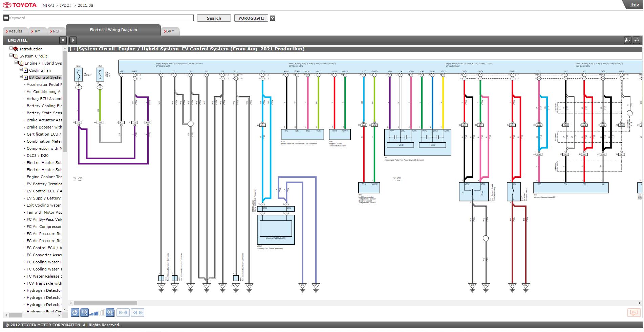Click the fit-width inward arrows button
Viewport: 644px width, 332px height.
tap(123, 313)
